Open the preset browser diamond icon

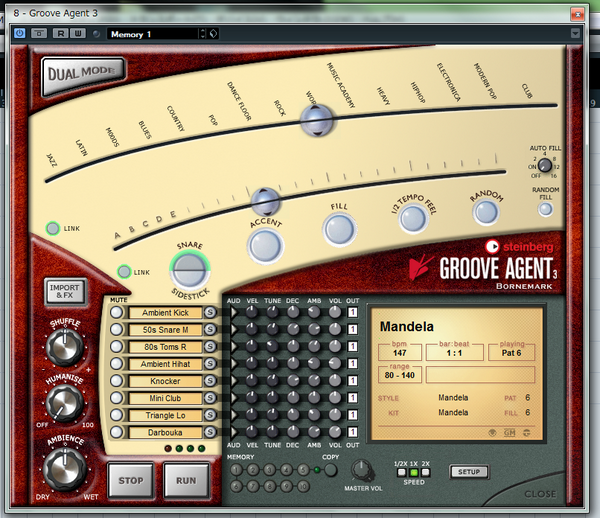coord(213,34)
